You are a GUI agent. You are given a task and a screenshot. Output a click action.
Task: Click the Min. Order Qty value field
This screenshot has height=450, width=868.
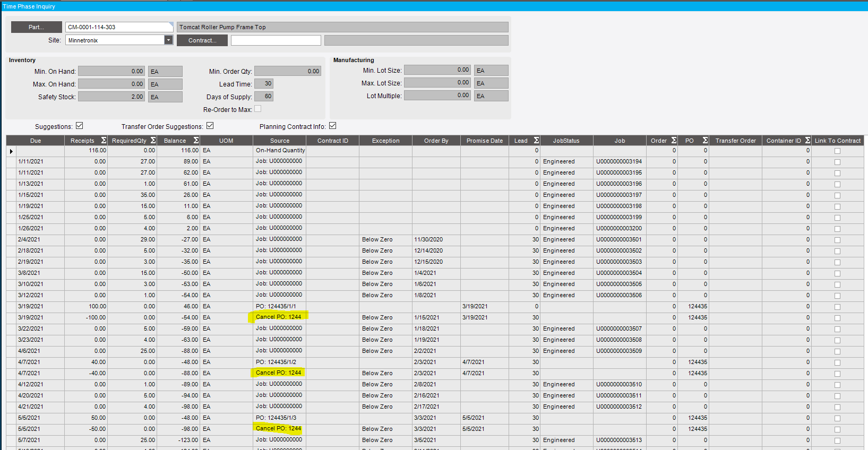288,71
